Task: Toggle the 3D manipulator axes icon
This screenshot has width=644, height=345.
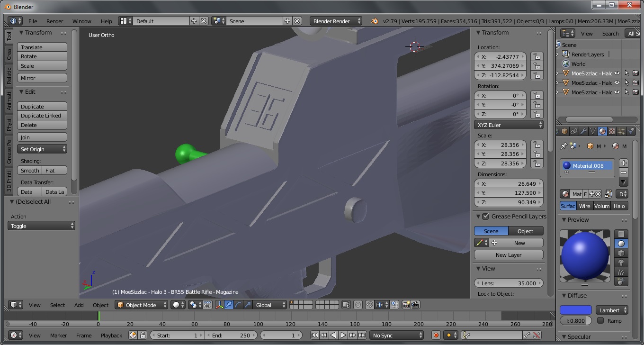Action: (x=220, y=305)
